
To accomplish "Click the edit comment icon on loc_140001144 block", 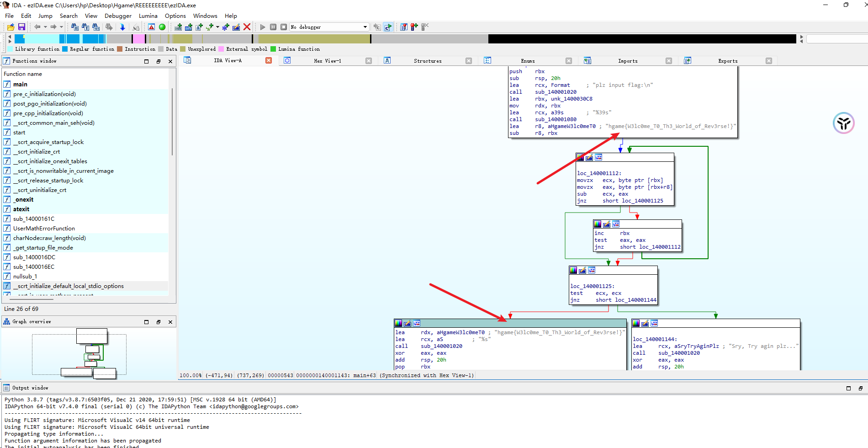I will coord(645,323).
